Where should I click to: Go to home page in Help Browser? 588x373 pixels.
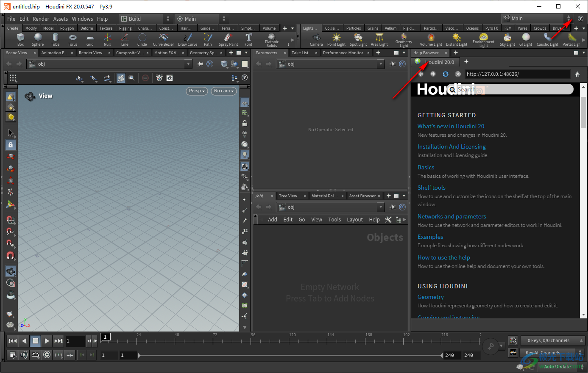(577, 74)
